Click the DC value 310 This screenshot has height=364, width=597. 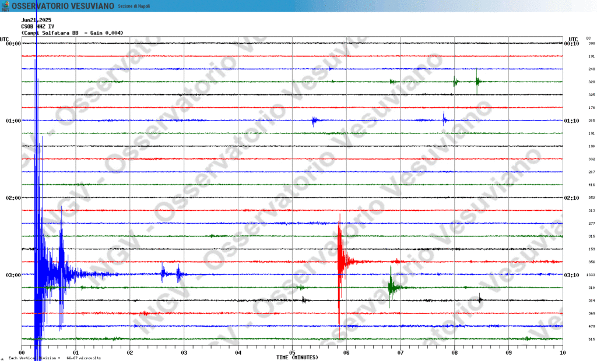pos(592,288)
